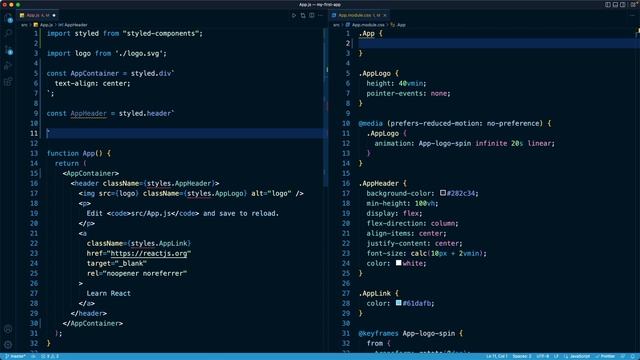640x360 pixels.
Task: Open more actions for left editor group
Action: (x=320, y=16)
